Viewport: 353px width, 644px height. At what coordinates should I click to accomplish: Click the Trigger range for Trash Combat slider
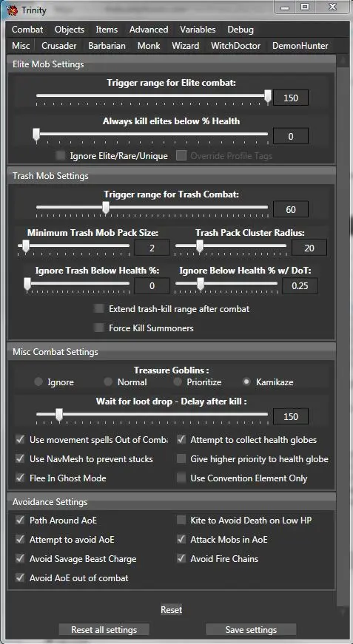pyautogui.click(x=152, y=209)
